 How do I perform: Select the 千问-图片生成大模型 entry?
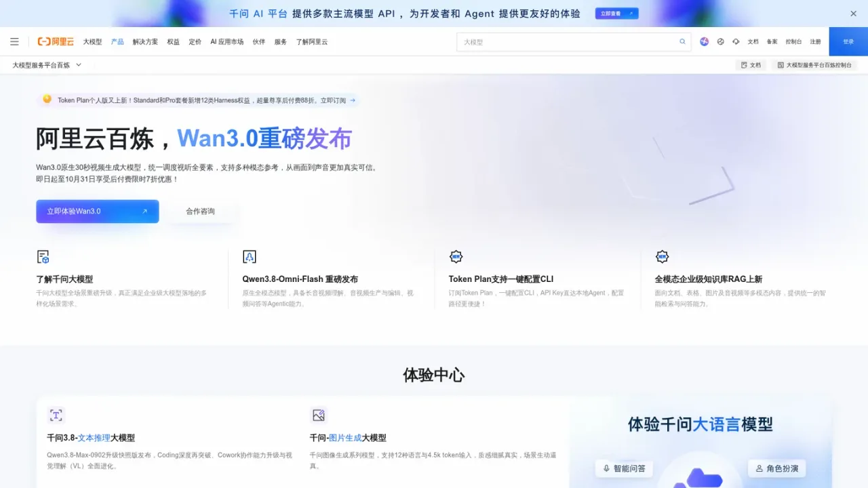click(348, 438)
